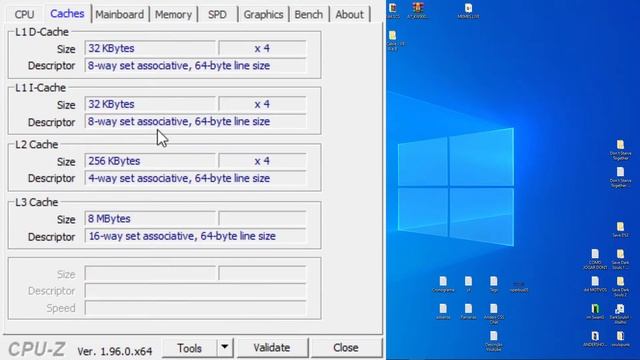640x360 pixels.
Task: Click the CPU-Z version text
Action: point(115,351)
